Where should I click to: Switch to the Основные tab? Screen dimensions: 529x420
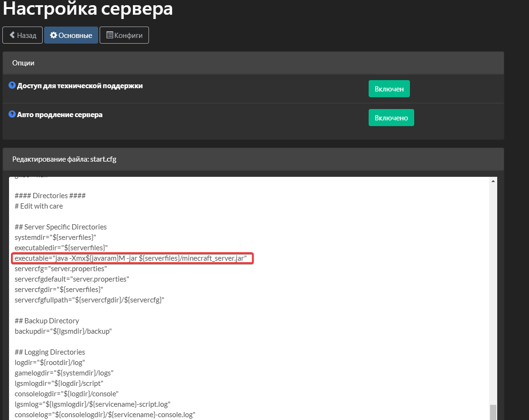71,35
